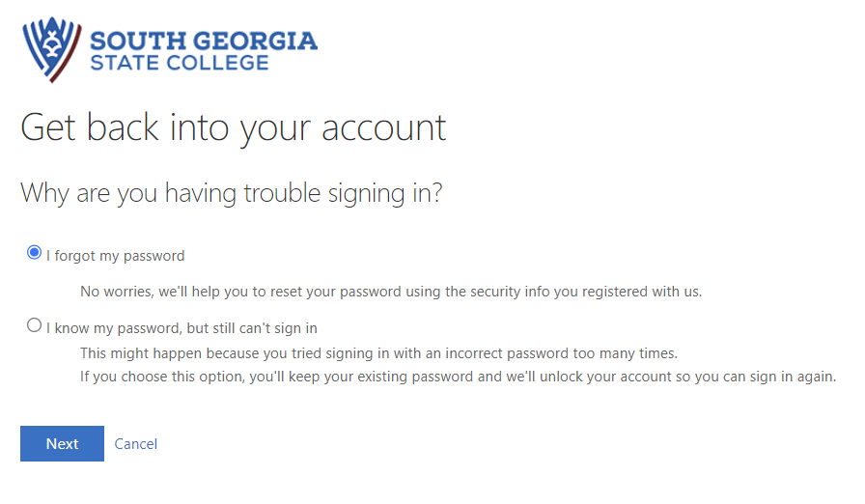Click the "SOUTH GEORGIA" logo text
Screen dimensions: 865x504
click(203, 41)
